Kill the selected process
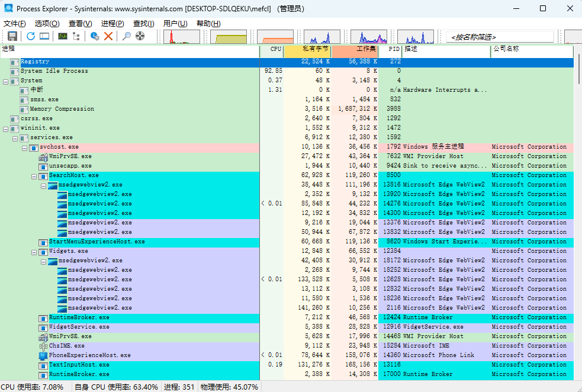Screen dimensions: 582x392 tap(108, 36)
